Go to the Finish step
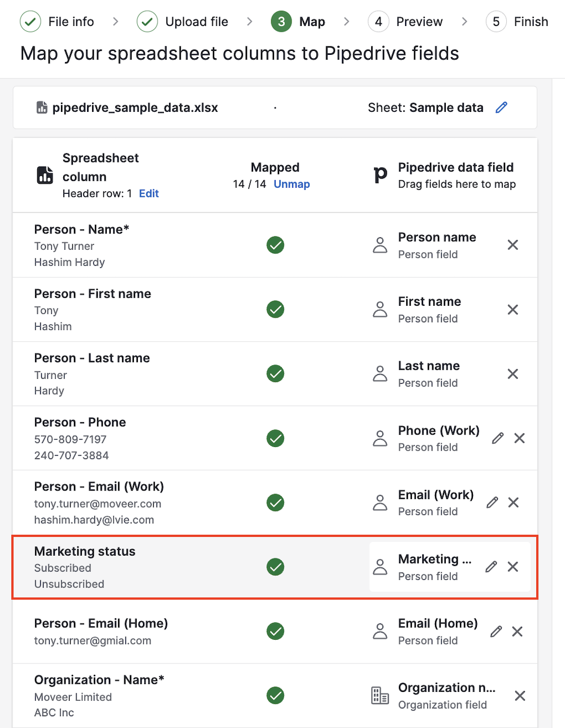Viewport: 565px width, 728px height. tap(518, 21)
